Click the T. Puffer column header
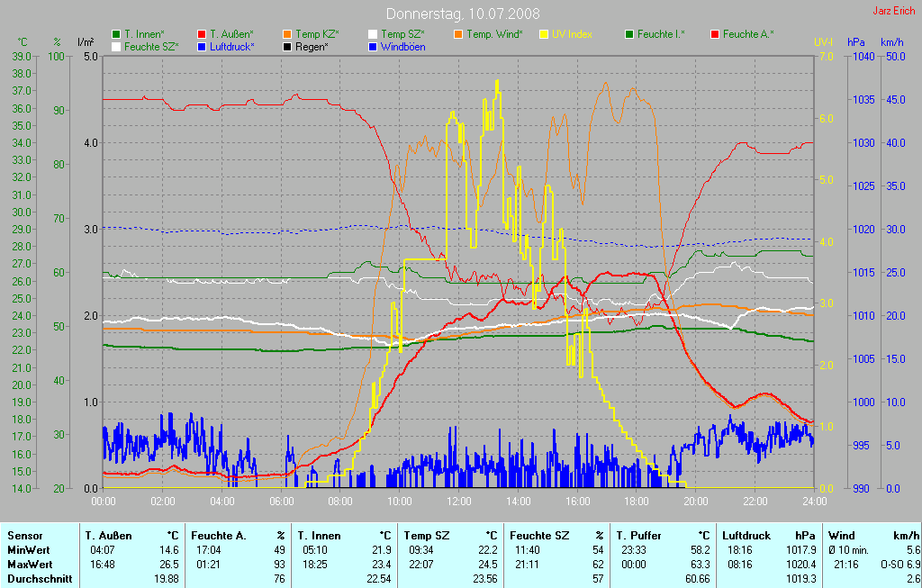The height and width of the screenshot is (588, 922). 638,536
